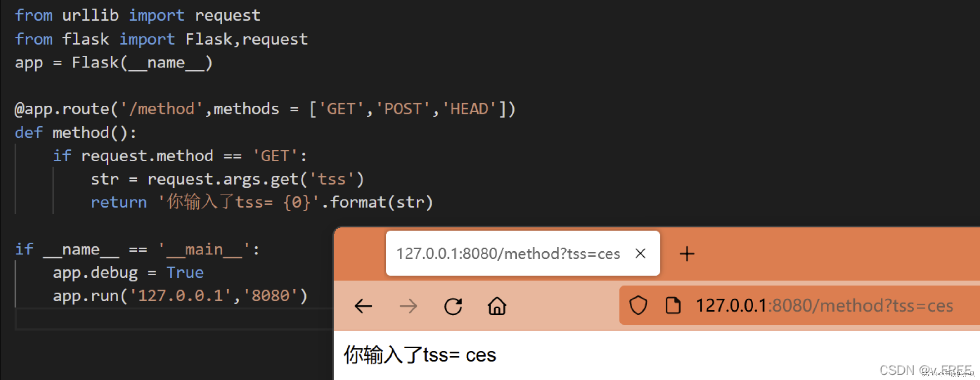
Task: Go to browser home page icon
Action: (x=497, y=306)
